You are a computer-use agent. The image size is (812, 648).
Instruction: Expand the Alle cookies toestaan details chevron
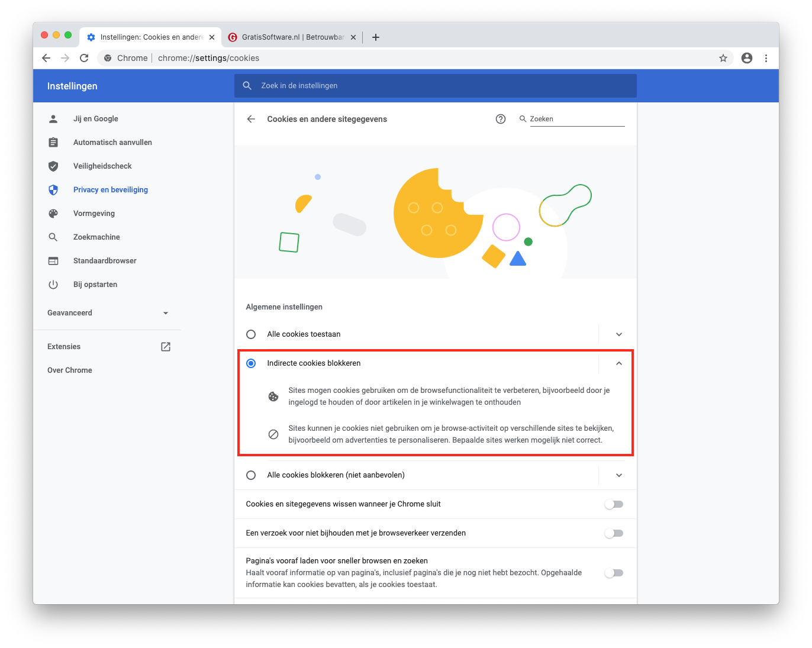(x=618, y=334)
